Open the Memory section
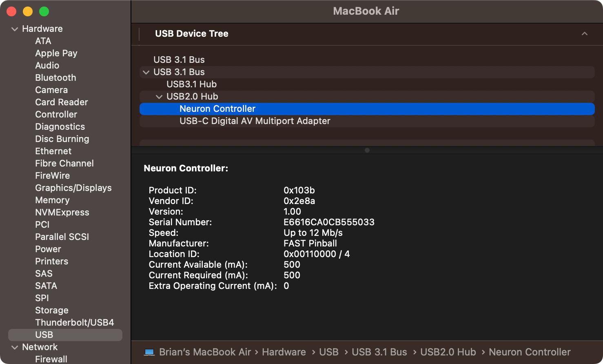Viewport: 603px width, 364px height. coord(52,200)
